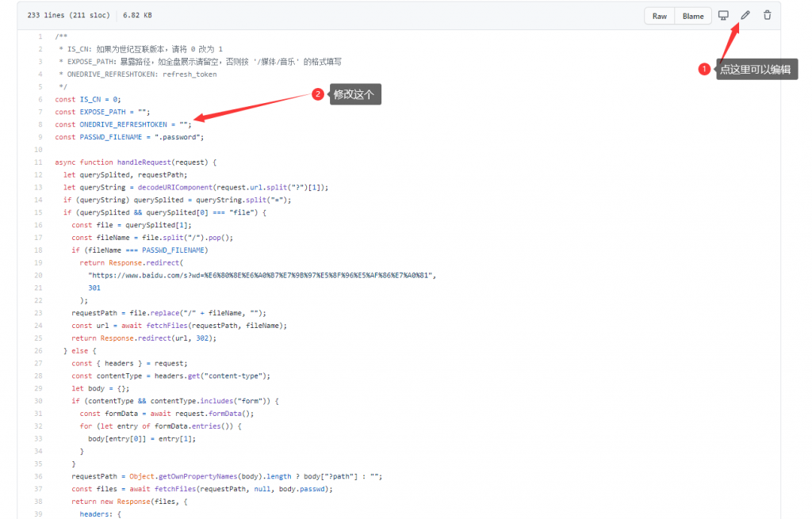Click the '} else {' line

tap(80, 351)
